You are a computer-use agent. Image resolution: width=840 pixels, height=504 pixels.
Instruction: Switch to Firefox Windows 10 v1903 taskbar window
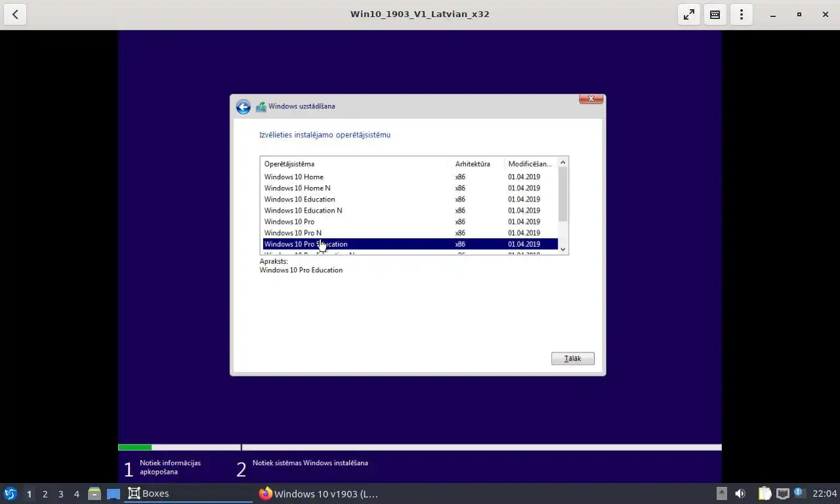tap(320, 493)
